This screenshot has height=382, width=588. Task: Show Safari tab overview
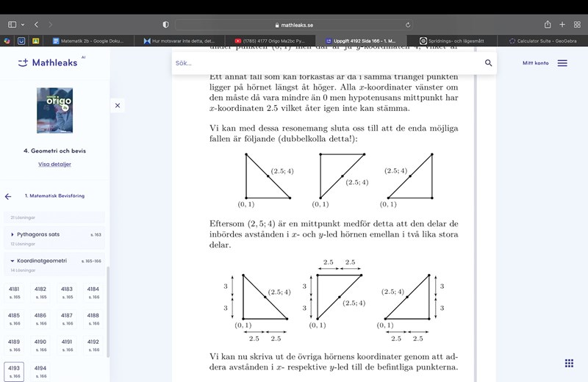[577, 24]
